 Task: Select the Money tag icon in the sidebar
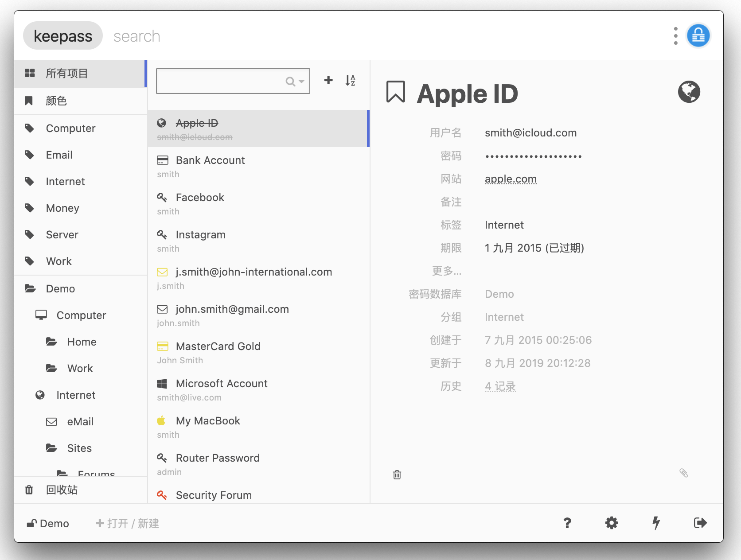tap(30, 208)
